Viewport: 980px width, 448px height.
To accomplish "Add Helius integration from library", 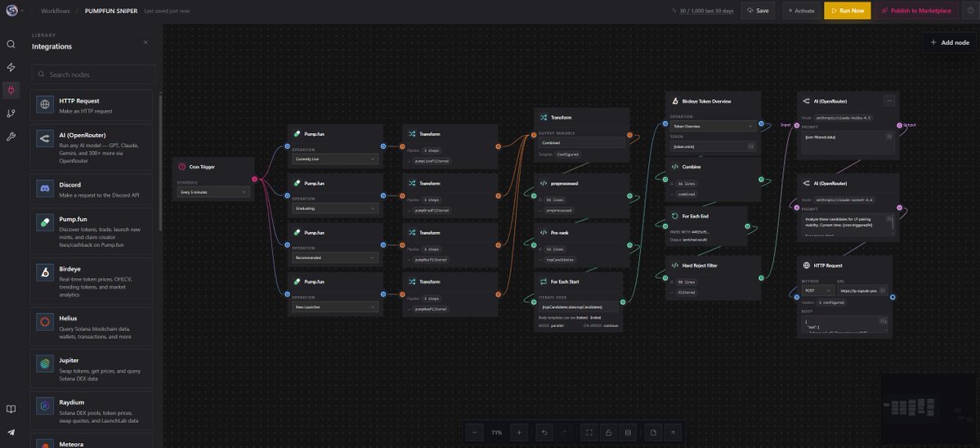I will click(92, 326).
